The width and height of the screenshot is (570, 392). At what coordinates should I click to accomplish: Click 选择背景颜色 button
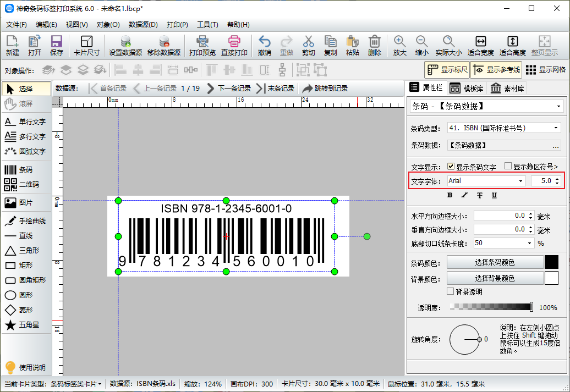[x=495, y=278]
